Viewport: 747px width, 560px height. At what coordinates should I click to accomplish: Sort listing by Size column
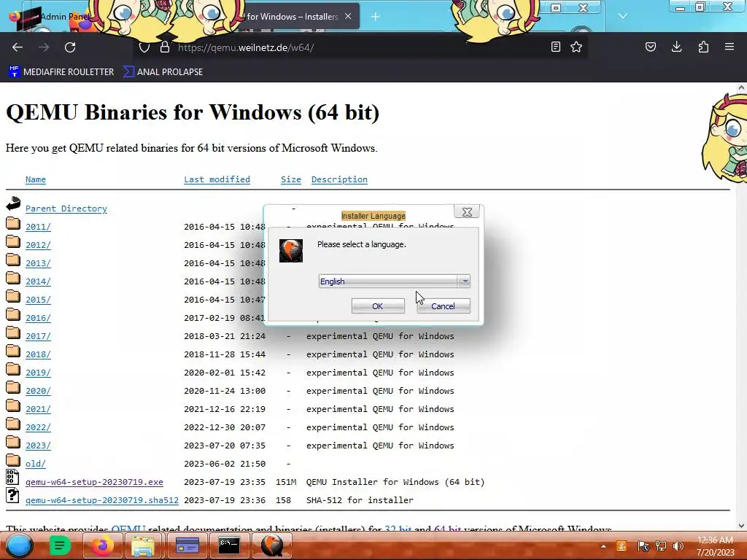click(290, 179)
